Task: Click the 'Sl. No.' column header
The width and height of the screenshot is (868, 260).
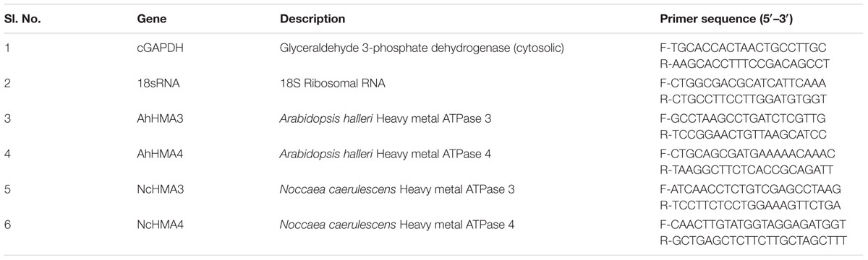Action: pyautogui.click(x=28, y=19)
